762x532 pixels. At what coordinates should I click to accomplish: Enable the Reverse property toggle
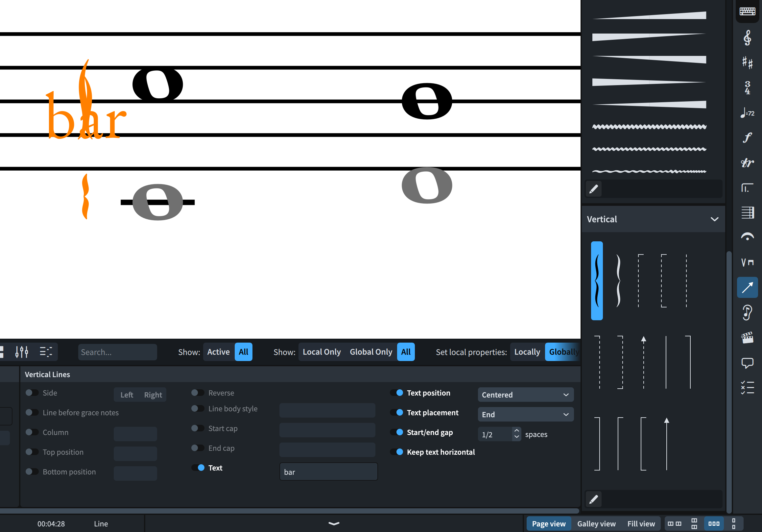click(198, 393)
